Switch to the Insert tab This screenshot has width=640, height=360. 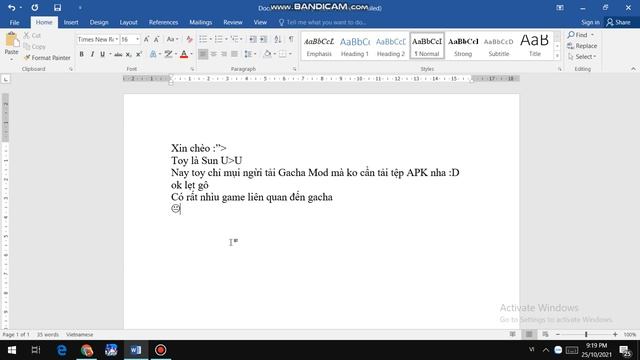point(71,22)
